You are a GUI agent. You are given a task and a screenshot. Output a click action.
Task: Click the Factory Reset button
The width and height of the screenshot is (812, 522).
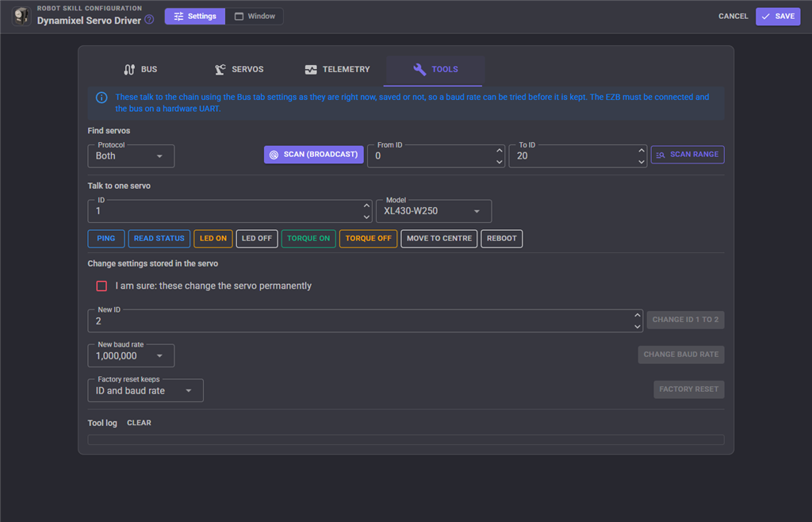pyautogui.click(x=689, y=390)
